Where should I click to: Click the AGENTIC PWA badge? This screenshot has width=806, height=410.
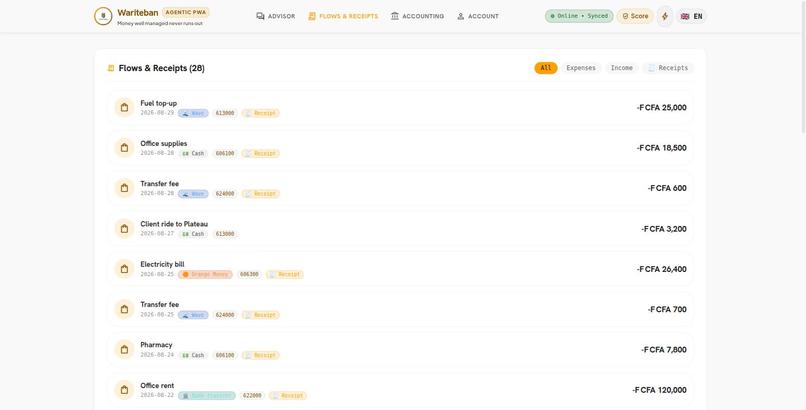click(186, 12)
